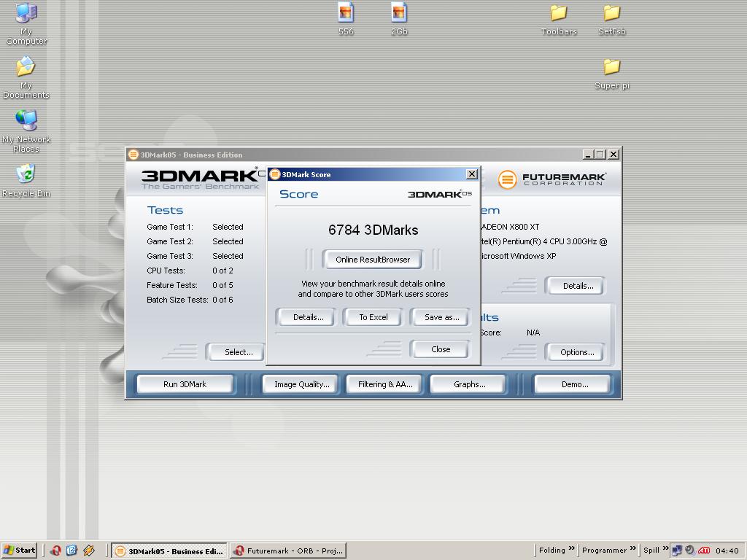Click the Futuremark Corporation logo
The width and height of the screenshot is (747, 560).
pos(551,179)
